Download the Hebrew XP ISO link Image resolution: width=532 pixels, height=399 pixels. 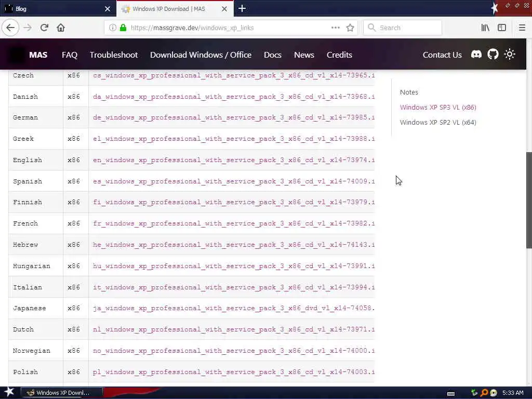tap(234, 245)
